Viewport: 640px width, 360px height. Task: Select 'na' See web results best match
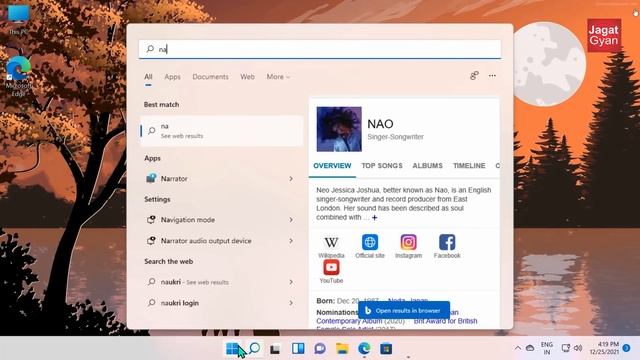[222, 131]
